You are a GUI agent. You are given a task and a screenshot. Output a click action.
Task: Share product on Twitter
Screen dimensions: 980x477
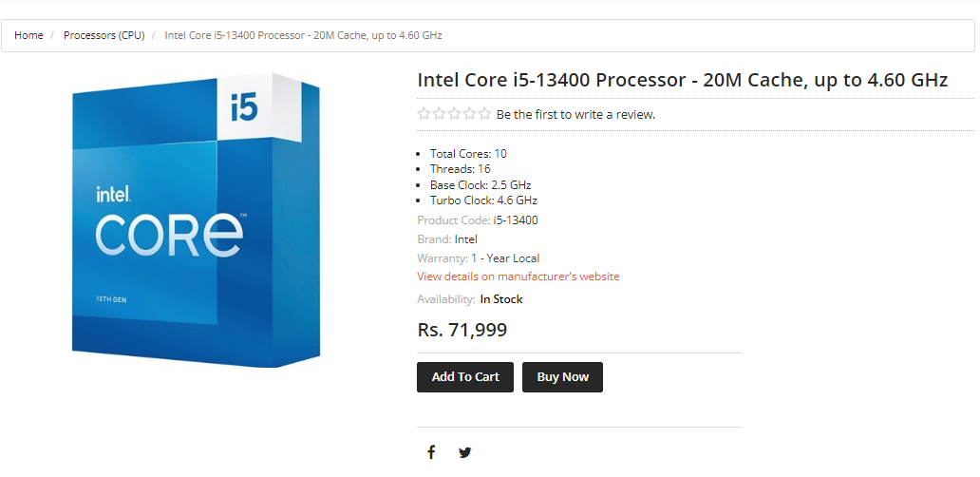(x=464, y=452)
